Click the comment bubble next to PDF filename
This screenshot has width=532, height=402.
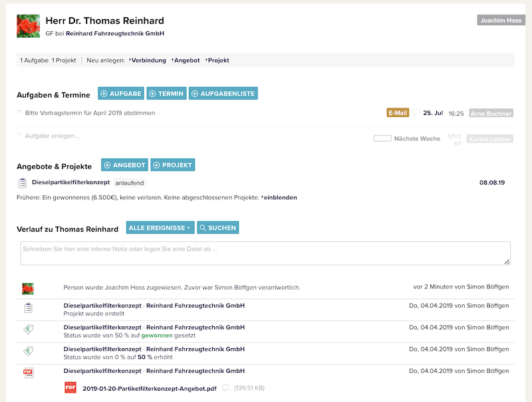[225, 387]
